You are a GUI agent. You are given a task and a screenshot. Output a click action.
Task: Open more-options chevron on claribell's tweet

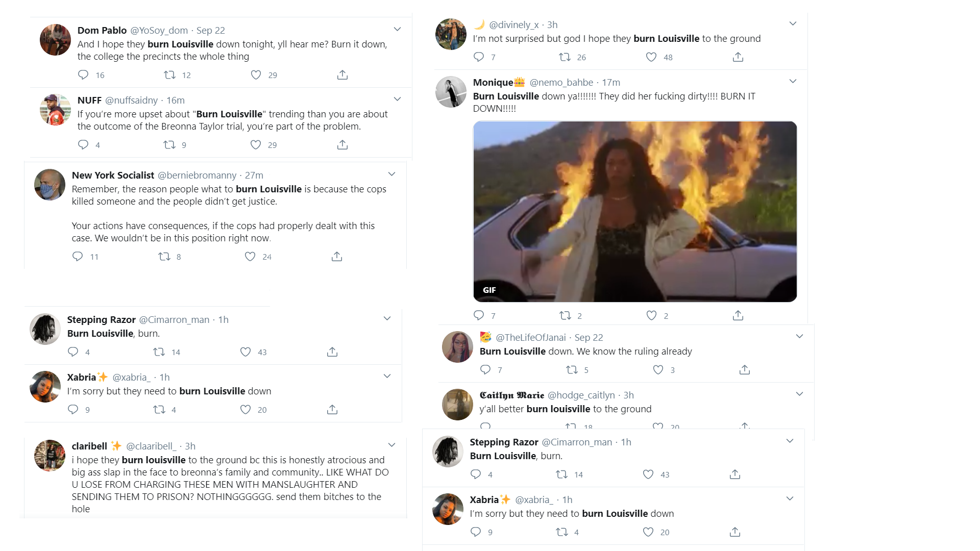[x=391, y=445]
